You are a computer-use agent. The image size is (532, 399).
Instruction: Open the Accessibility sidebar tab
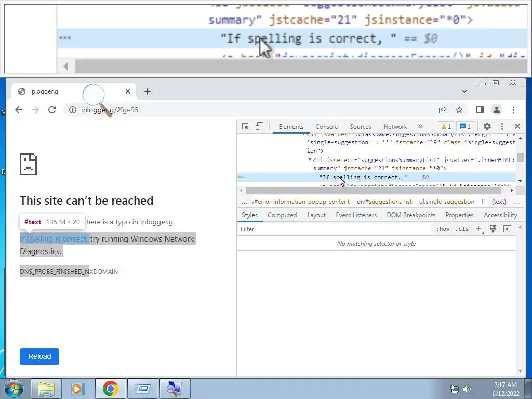click(x=500, y=215)
